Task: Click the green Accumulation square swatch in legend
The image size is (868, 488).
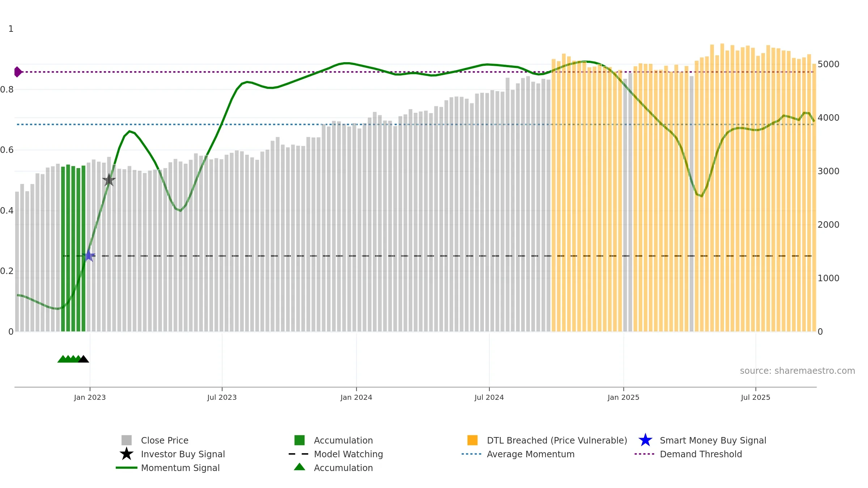Action: [x=299, y=440]
